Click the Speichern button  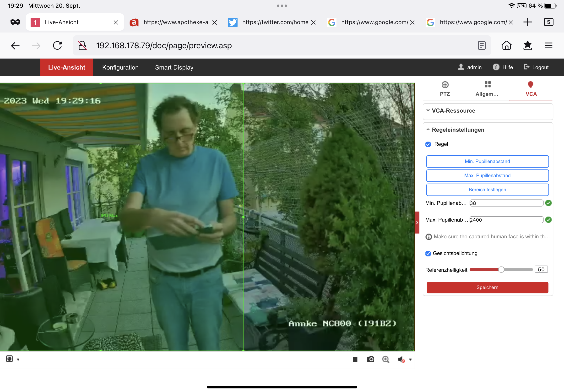pos(487,287)
